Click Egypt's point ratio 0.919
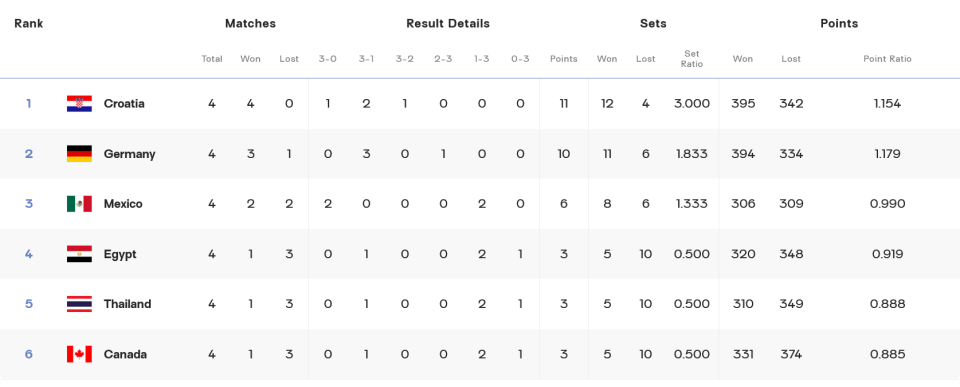 pos(888,254)
